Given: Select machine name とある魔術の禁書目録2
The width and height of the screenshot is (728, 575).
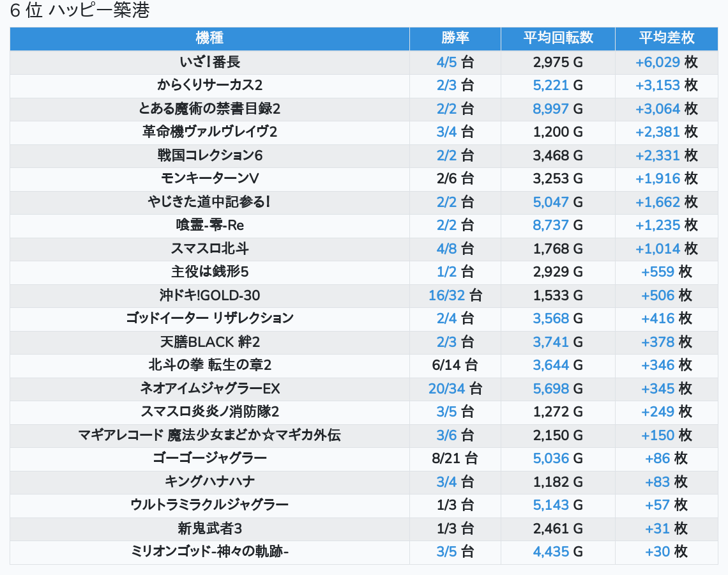Looking at the screenshot, I should [x=209, y=109].
